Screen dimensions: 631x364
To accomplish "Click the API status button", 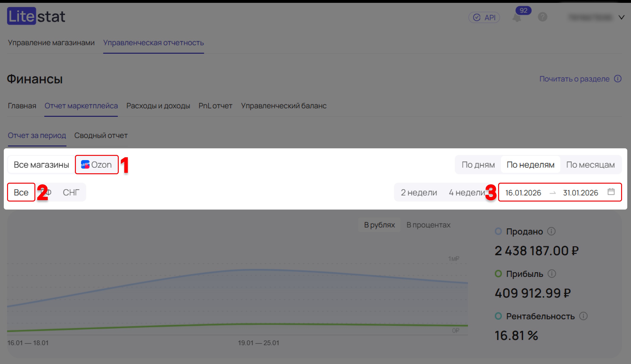I will pyautogui.click(x=484, y=17).
